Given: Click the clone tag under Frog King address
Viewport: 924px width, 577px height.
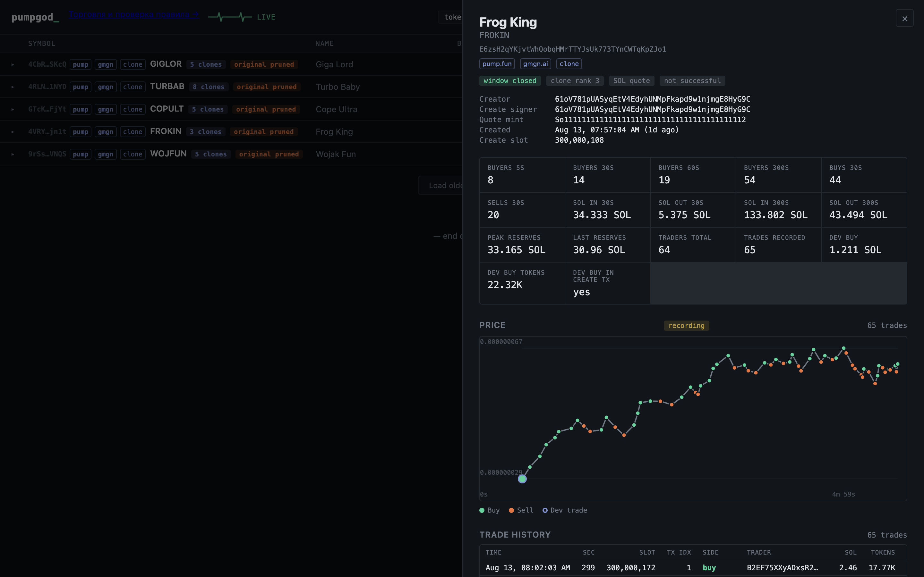Looking at the screenshot, I should click(569, 64).
